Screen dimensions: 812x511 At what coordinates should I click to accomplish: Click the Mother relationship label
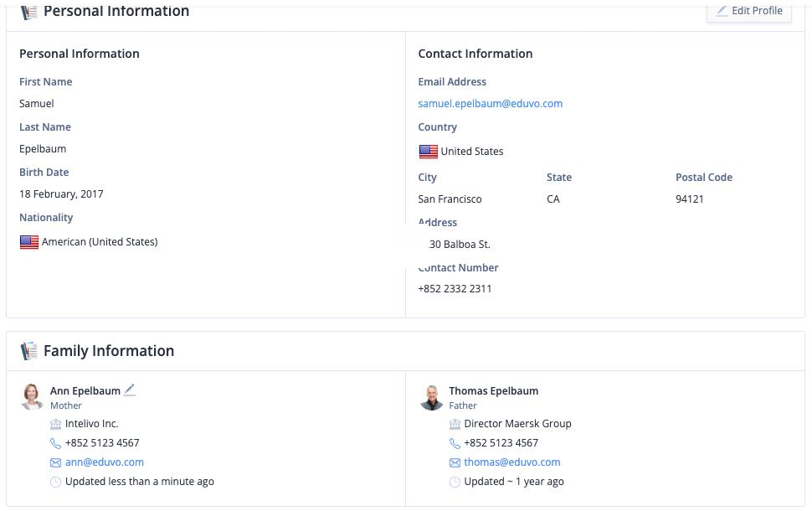[66, 405]
